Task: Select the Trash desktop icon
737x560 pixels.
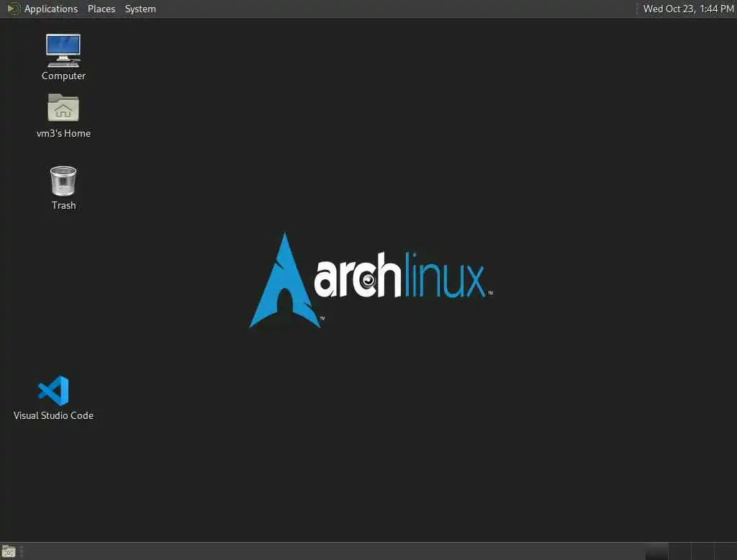Action: 63,181
